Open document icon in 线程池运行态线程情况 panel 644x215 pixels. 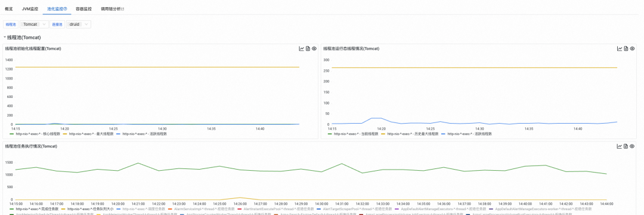pyautogui.click(x=626, y=48)
